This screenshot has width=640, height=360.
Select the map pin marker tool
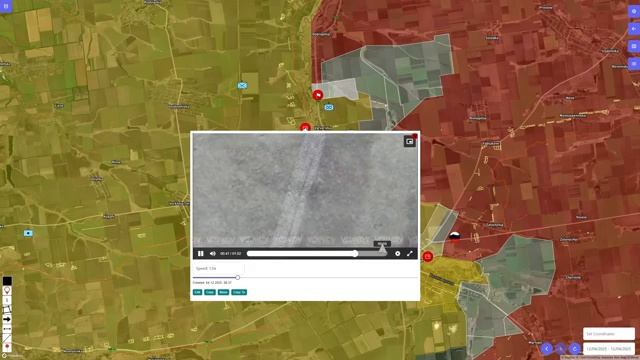click(7, 291)
